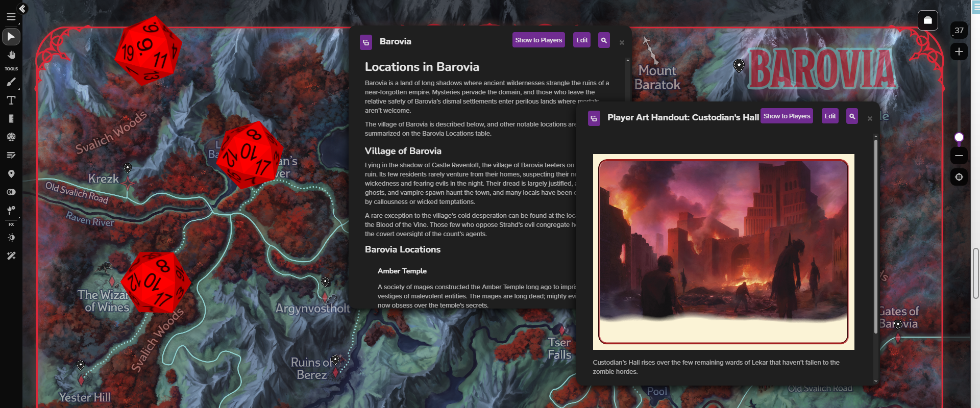Screen dimensions: 980x408
Task: Open the Custodian's Hall artwork image
Action: 723,252
